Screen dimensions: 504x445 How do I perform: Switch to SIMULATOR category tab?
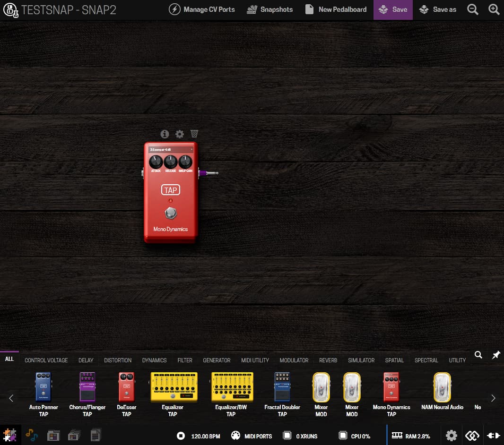[x=361, y=360]
